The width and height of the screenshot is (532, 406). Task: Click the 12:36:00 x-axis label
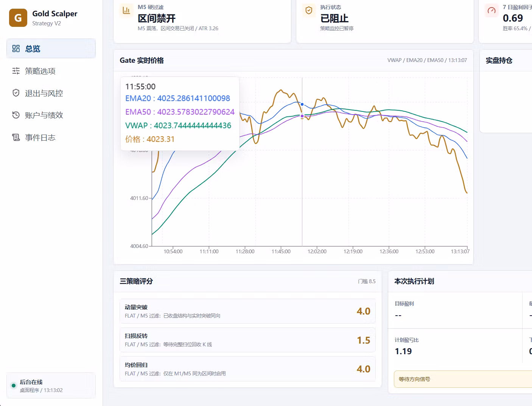(x=389, y=251)
